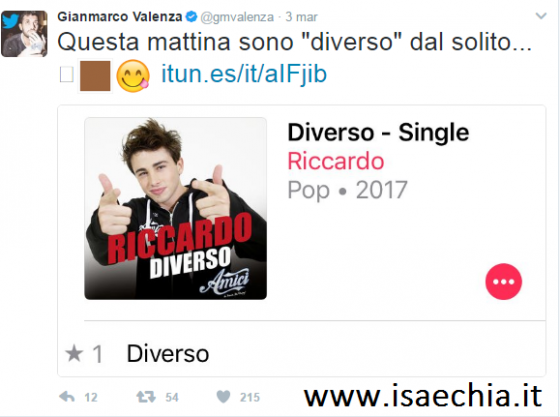Click the brown square emoji placeholder
This screenshot has width=560, height=417.
(x=95, y=76)
